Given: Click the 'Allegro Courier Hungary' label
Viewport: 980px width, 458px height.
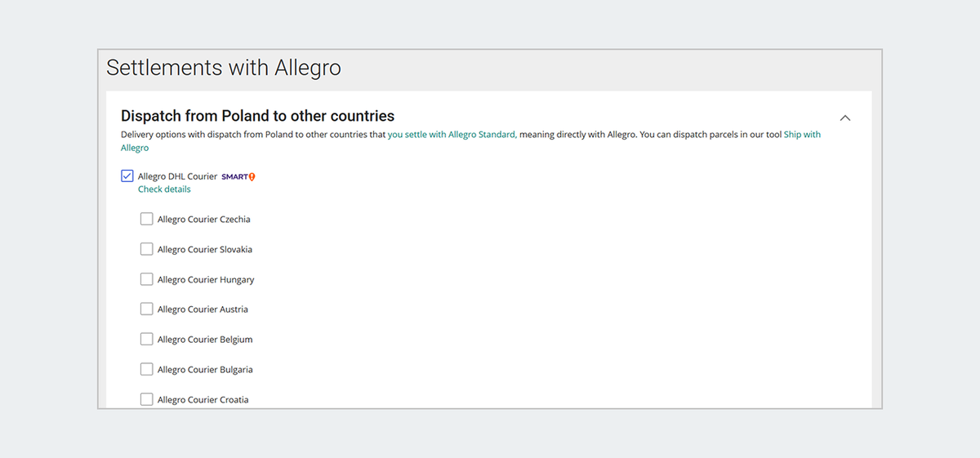Looking at the screenshot, I should click(206, 280).
